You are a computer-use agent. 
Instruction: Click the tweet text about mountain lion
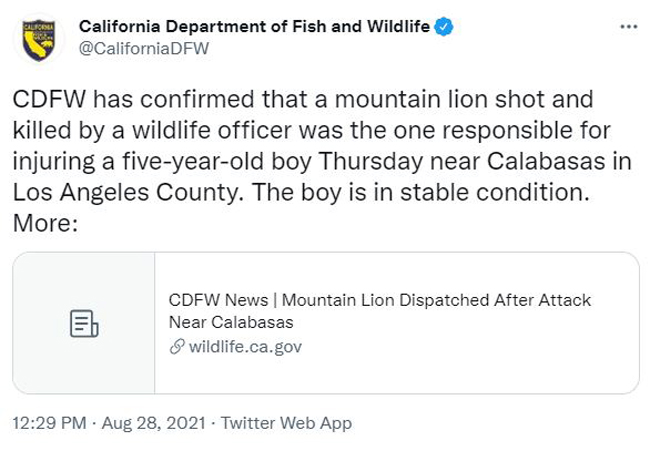[x=322, y=161]
